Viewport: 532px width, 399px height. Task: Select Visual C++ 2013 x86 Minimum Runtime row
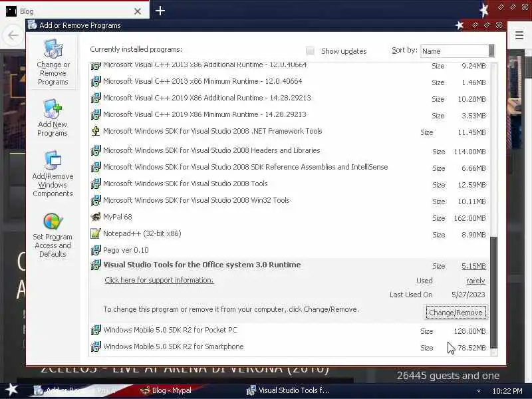click(x=289, y=81)
